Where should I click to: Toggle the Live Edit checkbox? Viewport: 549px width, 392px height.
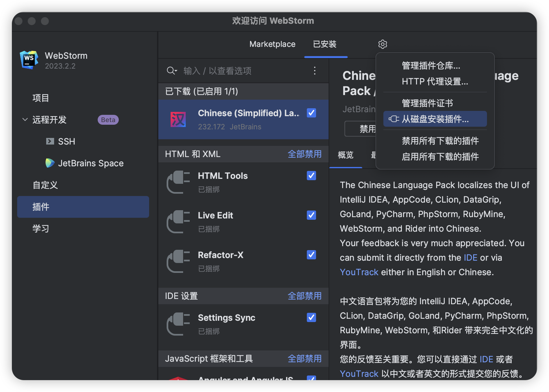point(311,215)
